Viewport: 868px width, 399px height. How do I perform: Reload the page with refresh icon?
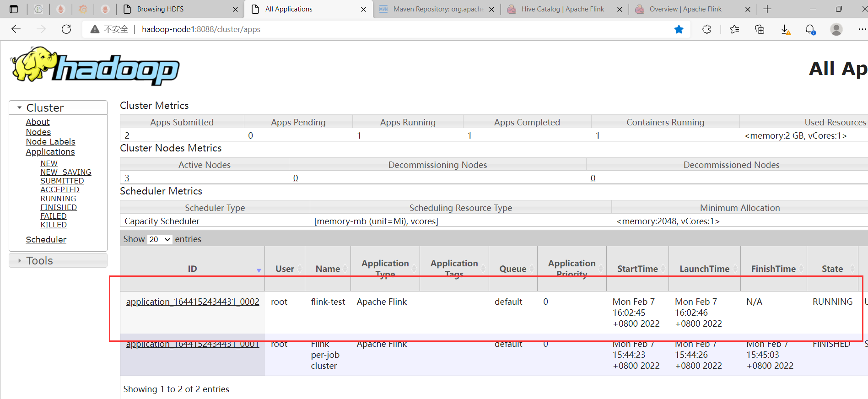(66, 29)
